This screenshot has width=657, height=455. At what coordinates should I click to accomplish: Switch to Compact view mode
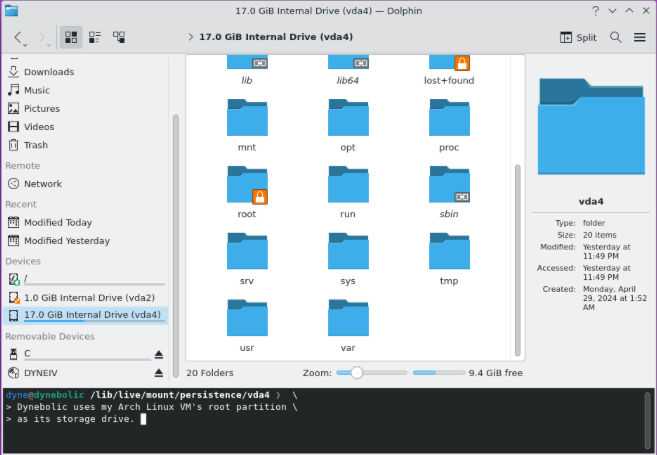click(95, 37)
